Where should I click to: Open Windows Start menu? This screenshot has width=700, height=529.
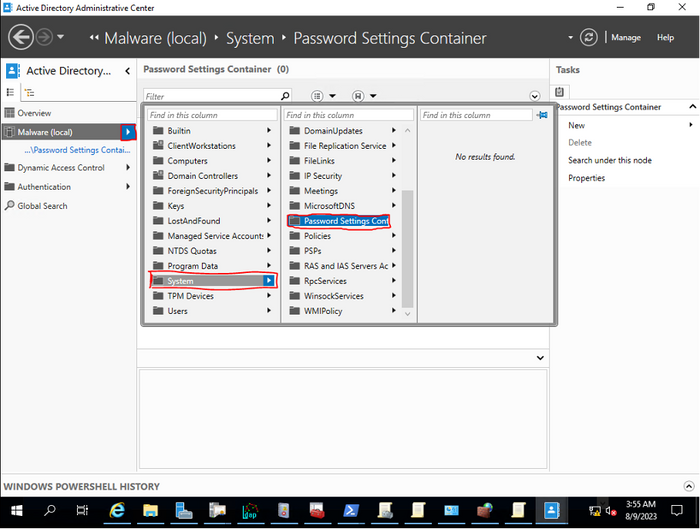click(17, 510)
